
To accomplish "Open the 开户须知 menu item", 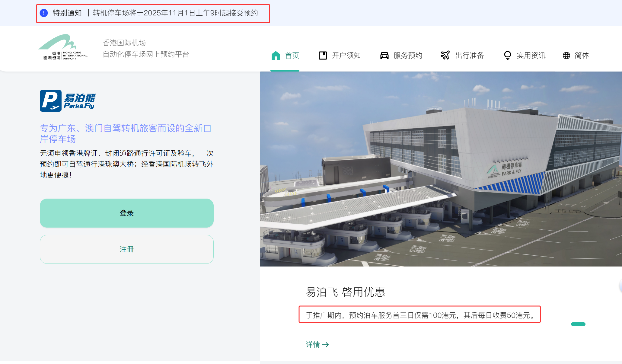I will tap(346, 56).
